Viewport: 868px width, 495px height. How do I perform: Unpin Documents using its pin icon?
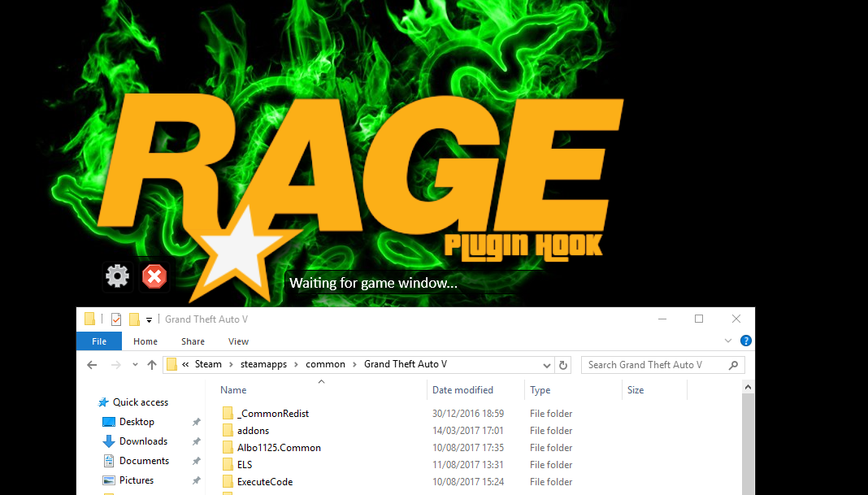coord(196,461)
